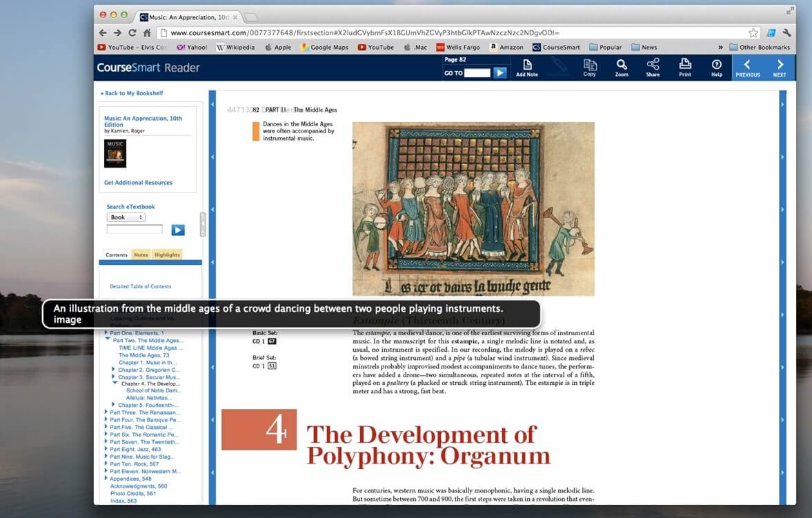812x518 pixels.
Task: Click the GO TO page arrow button
Action: click(499, 72)
